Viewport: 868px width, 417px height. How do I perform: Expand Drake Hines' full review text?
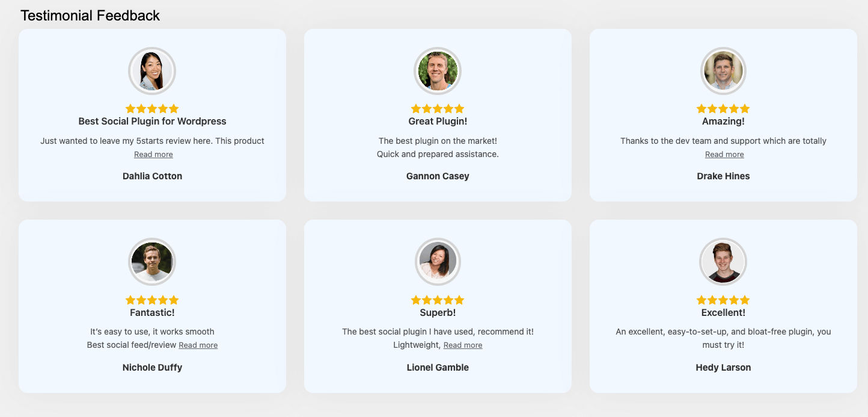724,154
